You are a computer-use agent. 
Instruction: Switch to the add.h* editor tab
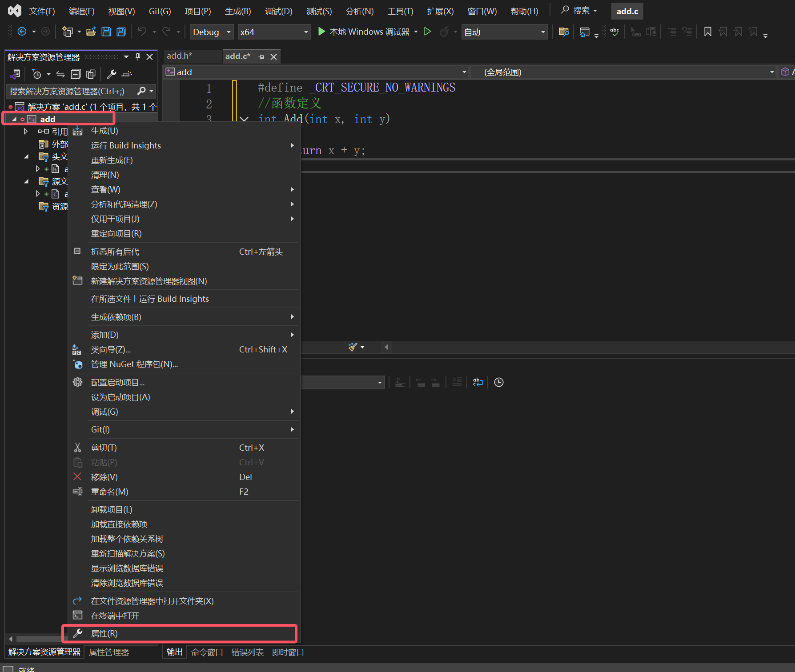click(x=179, y=56)
